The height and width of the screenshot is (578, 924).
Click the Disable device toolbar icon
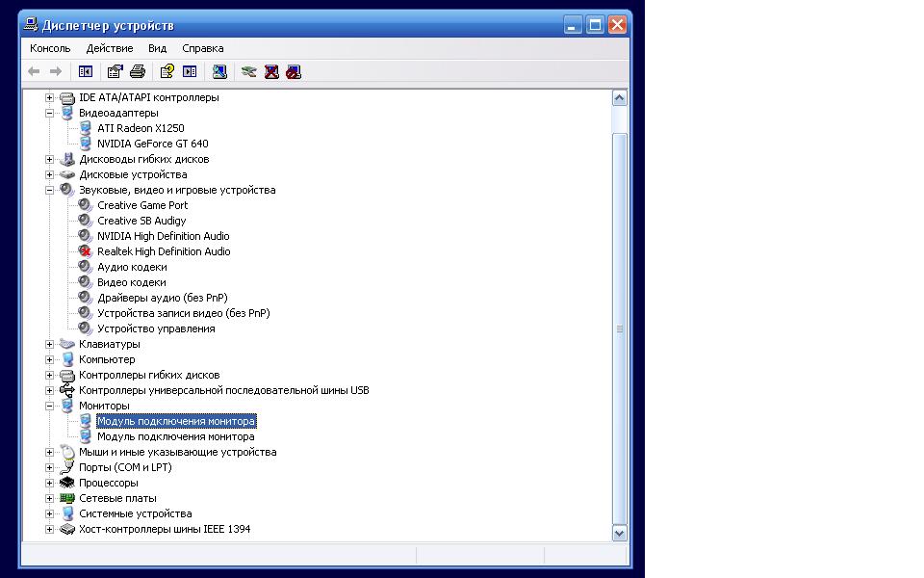point(294,72)
